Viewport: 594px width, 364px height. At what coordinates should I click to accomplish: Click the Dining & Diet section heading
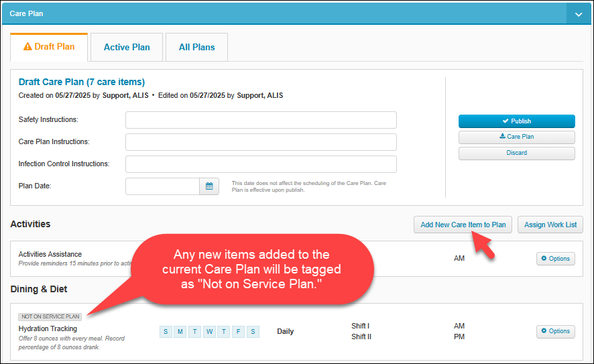tap(39, 290)
